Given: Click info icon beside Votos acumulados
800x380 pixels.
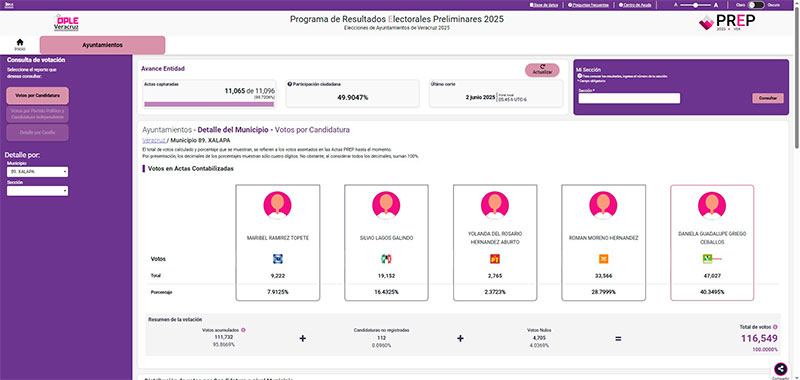Looking at the screenshot, I should tap(243, 330).
